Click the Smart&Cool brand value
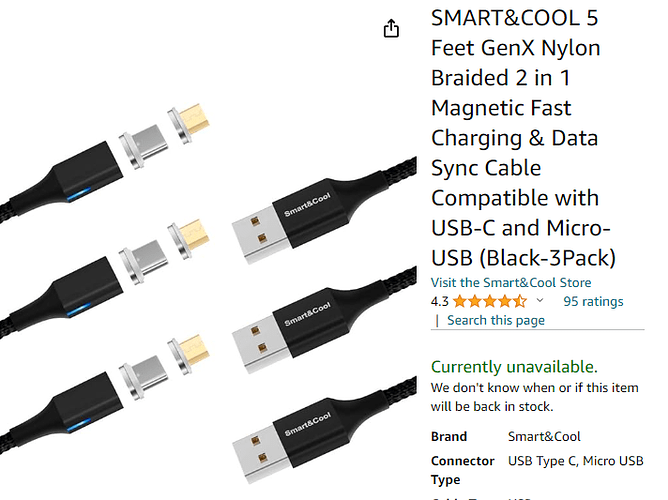Screen dimensions: 668x500 coord(544,437)
